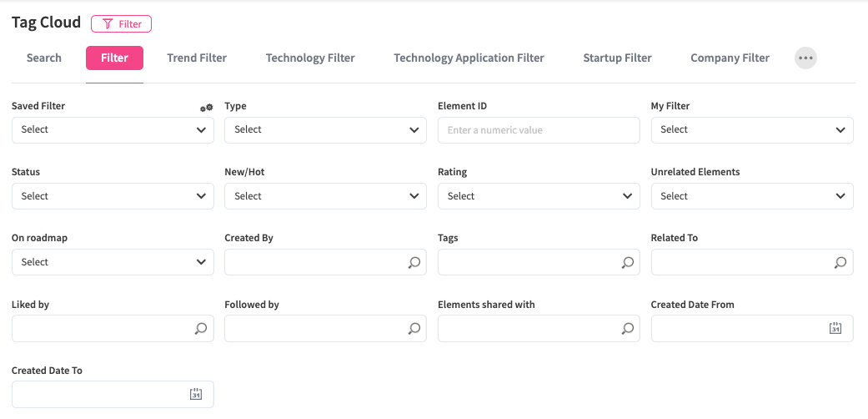This screenshot has height=419, width=868.
Task: Open the Created Date To calendar icon
Action: pos(196,395)
